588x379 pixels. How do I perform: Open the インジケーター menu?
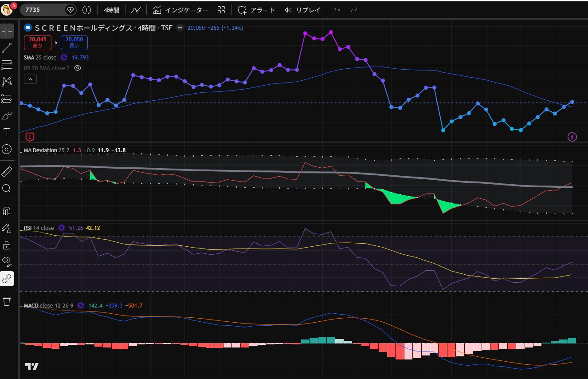180,10
